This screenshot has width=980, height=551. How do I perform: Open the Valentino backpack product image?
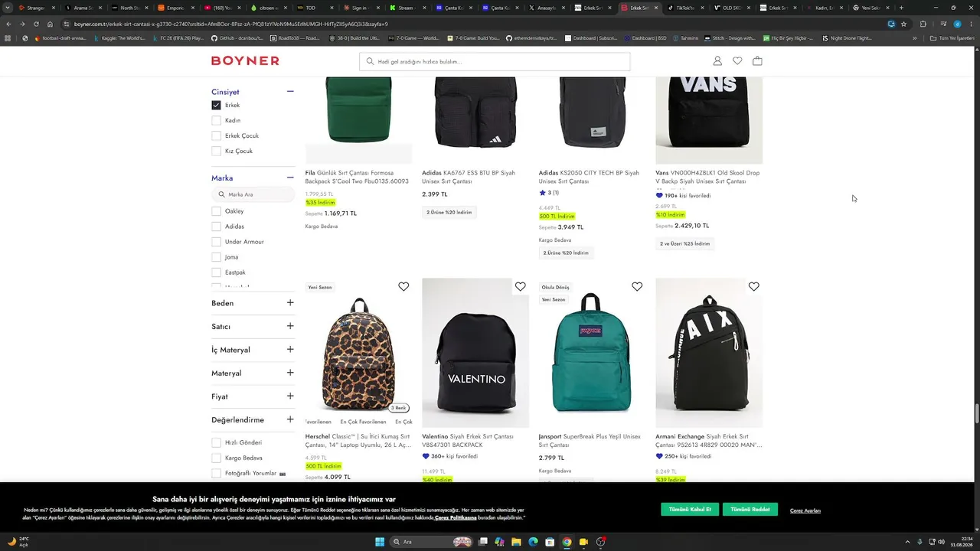click(x=475, y=353)
